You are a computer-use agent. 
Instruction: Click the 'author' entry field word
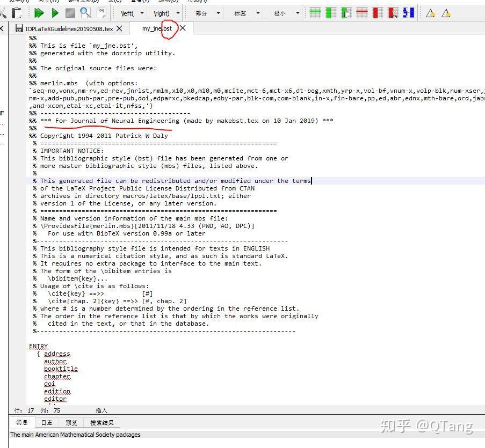click(x=55, y=361)
